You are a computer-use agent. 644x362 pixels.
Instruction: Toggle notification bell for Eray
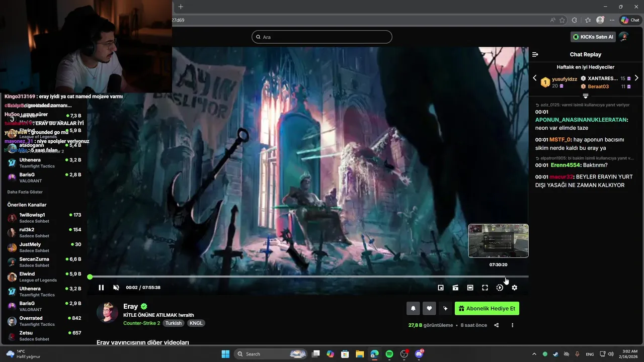coord(413,309)
